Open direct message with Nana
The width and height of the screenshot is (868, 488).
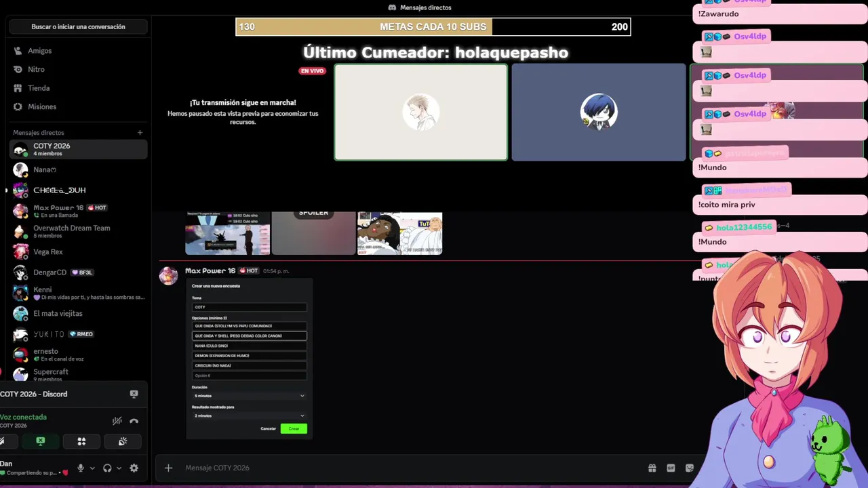78,169
